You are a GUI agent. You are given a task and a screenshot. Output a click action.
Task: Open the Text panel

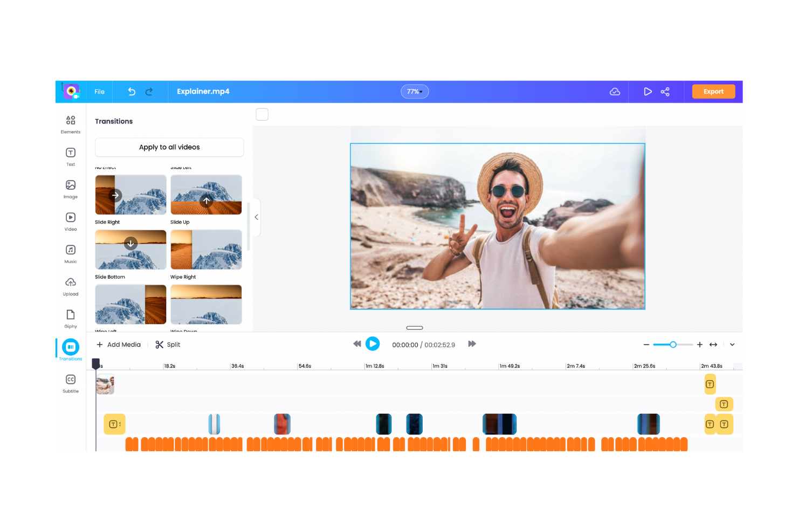(x=70, y=156)
